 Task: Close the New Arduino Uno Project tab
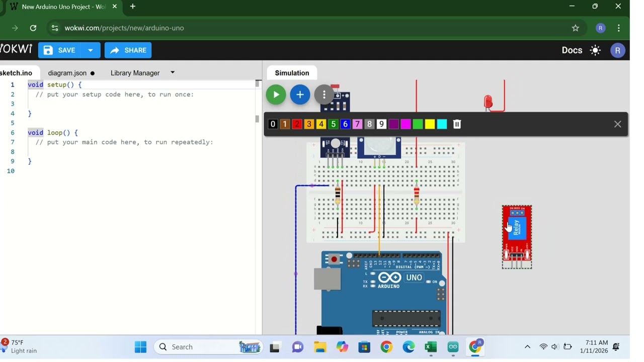click(115, 7)
